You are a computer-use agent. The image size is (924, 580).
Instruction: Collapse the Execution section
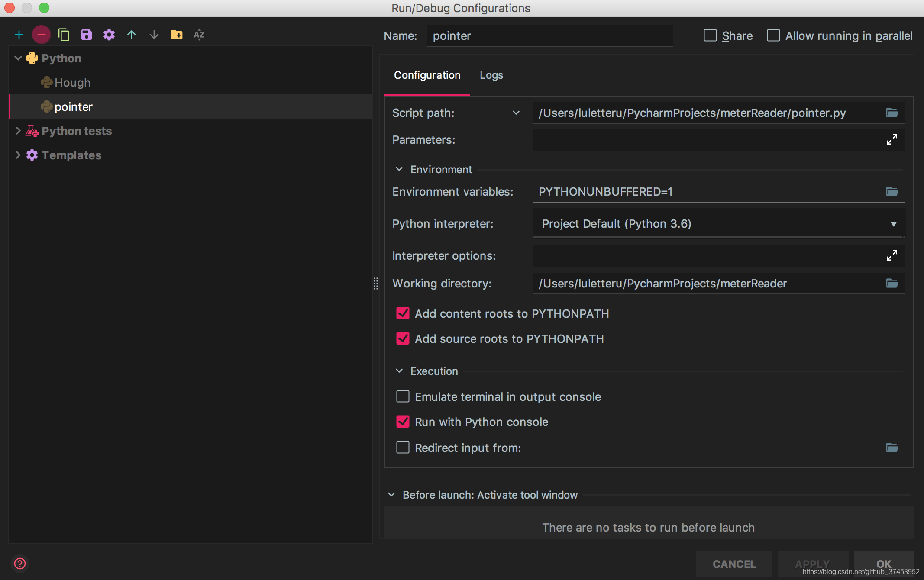click(x=399, y=371)
